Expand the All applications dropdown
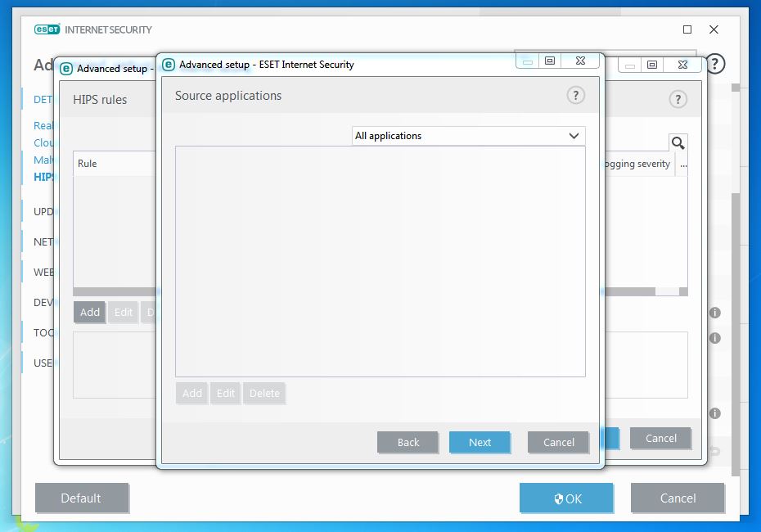The width and height of the screenshot is (761, 532). (x=468, y=136)
